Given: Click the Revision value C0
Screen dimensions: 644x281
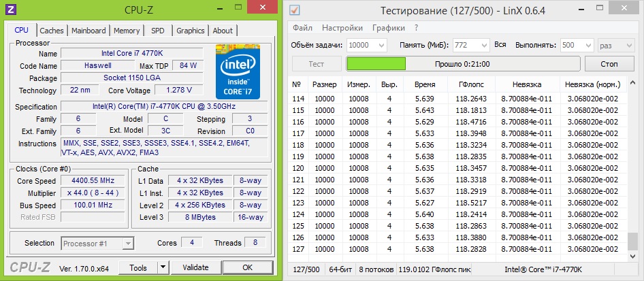Looking at the screenshot, I should (x=250, y=131).
